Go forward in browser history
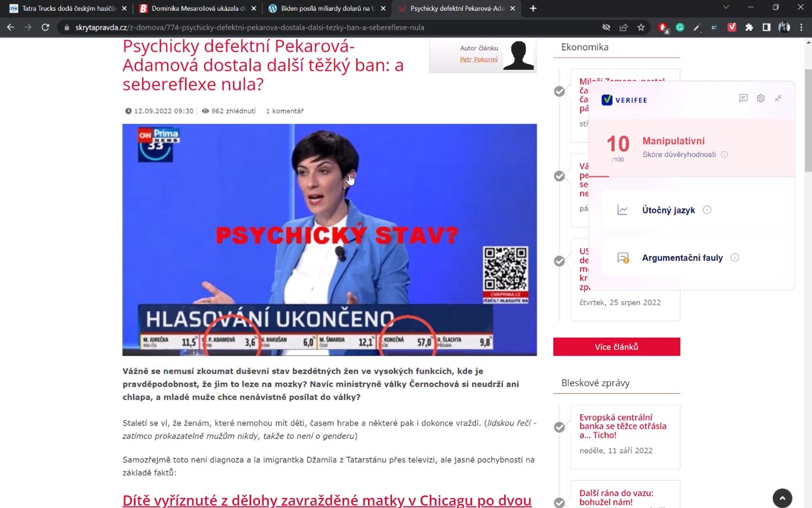Image resolution: width=812 pixels, height=508 pixels. [27, 27]
